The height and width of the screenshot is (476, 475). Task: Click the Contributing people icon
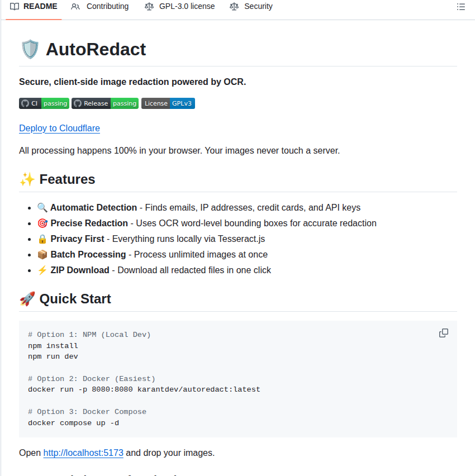[x=75, y=6]
